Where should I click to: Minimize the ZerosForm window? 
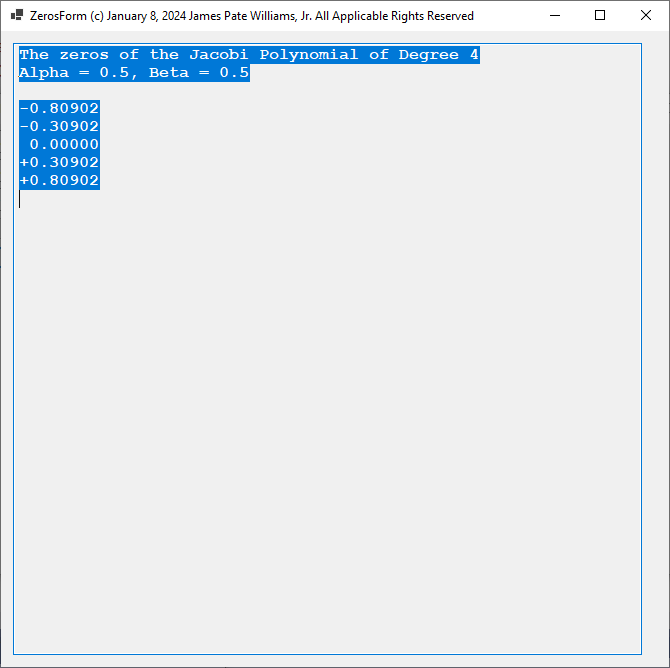click(554, 16)
